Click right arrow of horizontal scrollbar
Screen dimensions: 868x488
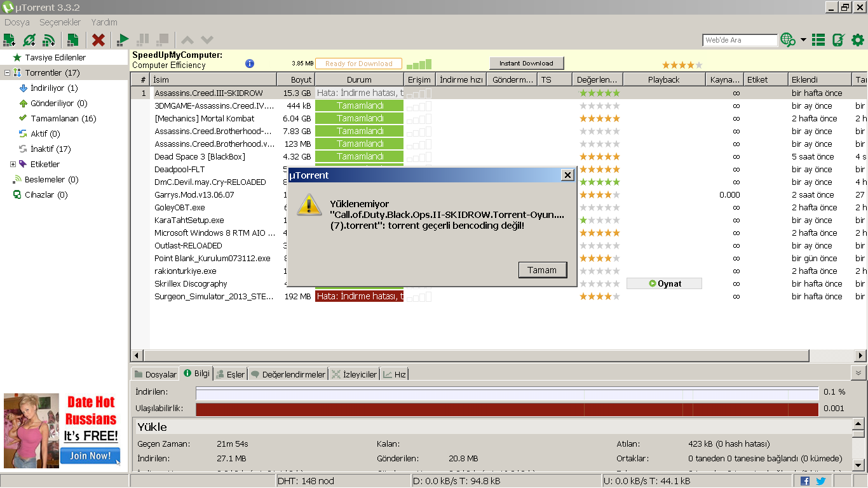(x=861, y=355)
